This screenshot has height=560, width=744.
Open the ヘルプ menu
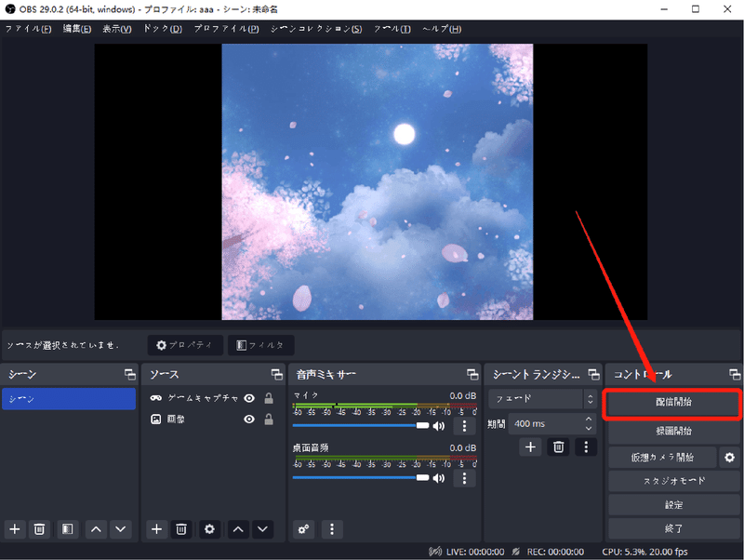(442, 29)
